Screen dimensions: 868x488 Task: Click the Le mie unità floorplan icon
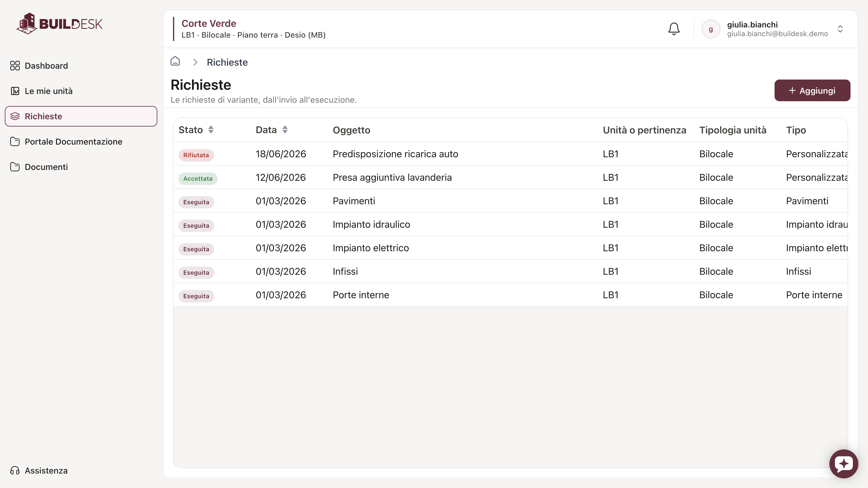click(x=15, y=91)
